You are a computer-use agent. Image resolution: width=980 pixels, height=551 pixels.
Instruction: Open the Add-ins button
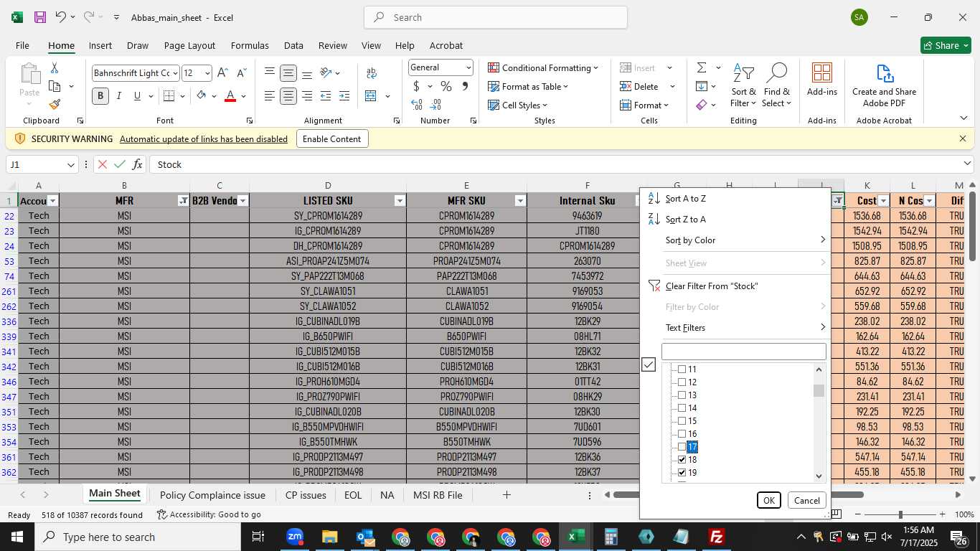click(822, 80)
